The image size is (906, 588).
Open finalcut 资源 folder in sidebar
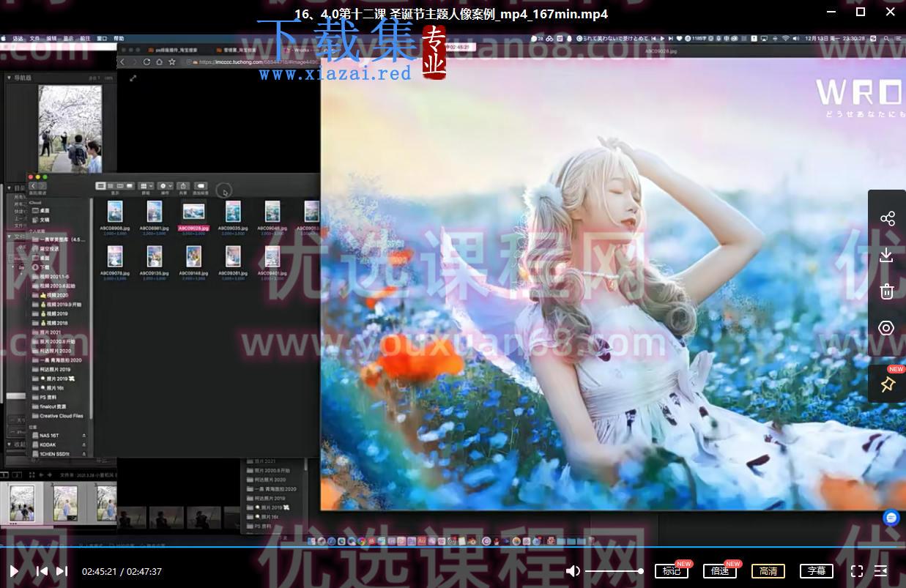click(50, 406)
